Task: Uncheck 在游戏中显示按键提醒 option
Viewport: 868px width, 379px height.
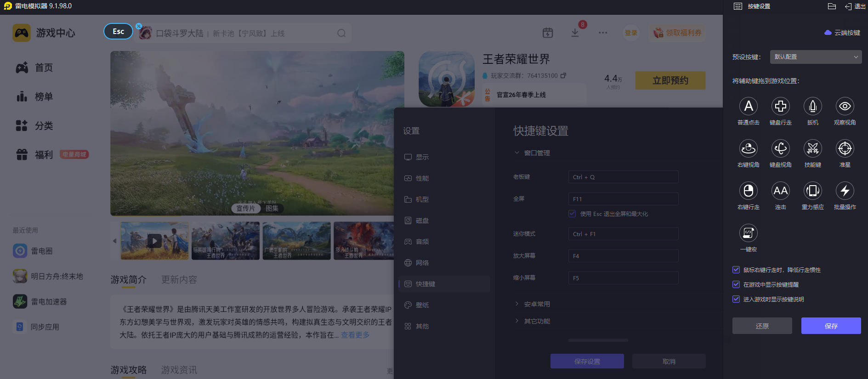Action: pyautogui.click(x=736, y=285)
